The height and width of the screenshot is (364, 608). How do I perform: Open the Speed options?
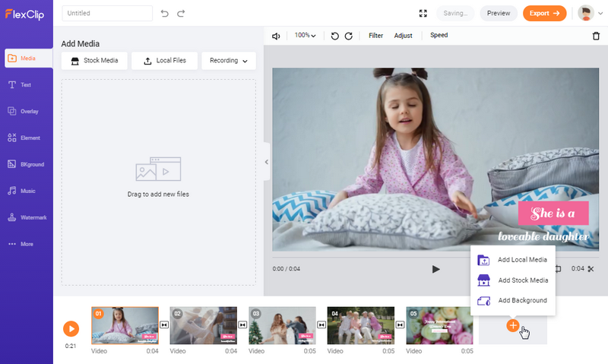click(439, 35)
